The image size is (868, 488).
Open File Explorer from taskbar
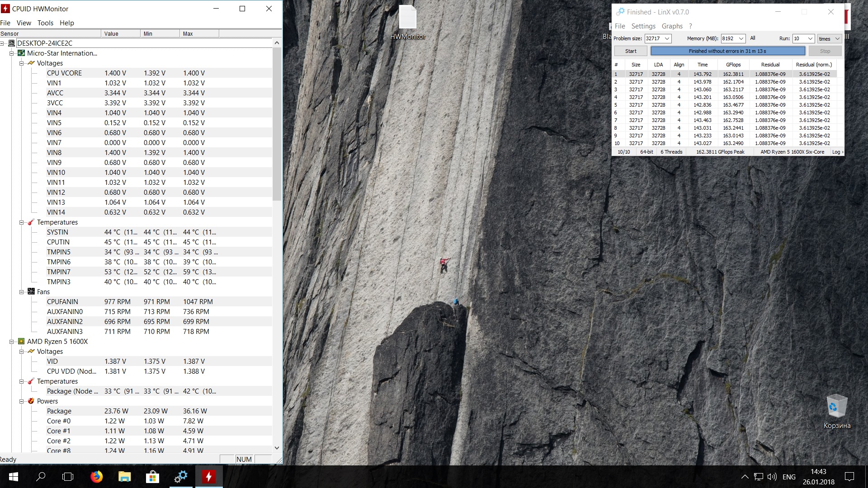pos(124,477)
